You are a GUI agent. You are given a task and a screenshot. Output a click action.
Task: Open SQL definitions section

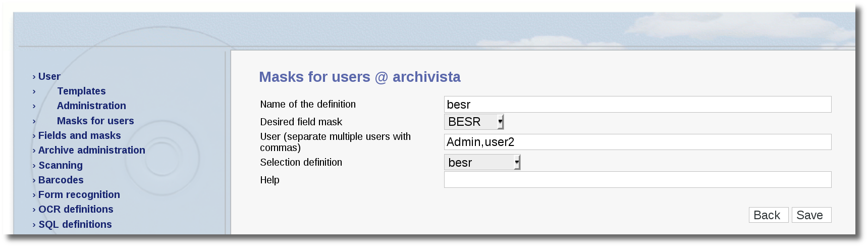(75, 224)
